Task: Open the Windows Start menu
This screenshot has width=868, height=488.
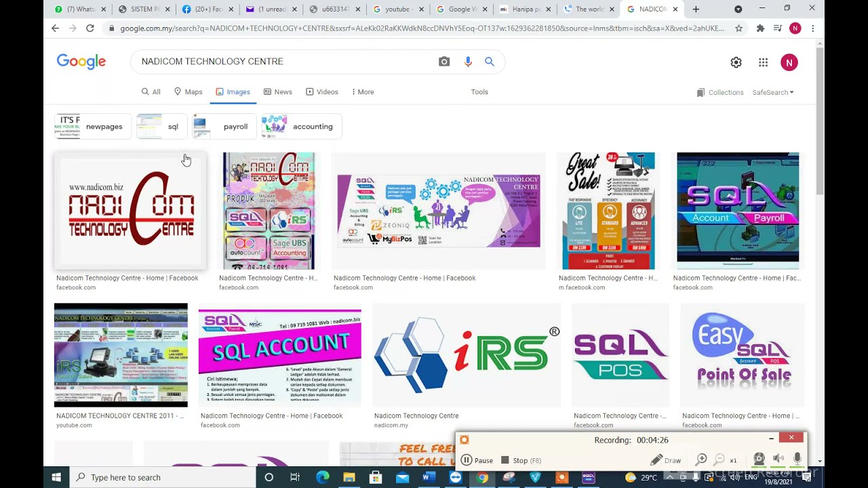Action: pos(56,477)
